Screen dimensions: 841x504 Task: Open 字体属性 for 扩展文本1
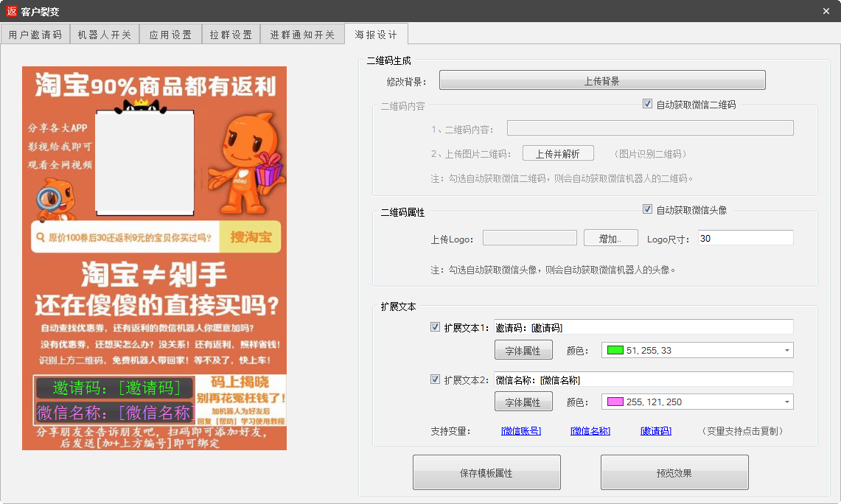523,350
